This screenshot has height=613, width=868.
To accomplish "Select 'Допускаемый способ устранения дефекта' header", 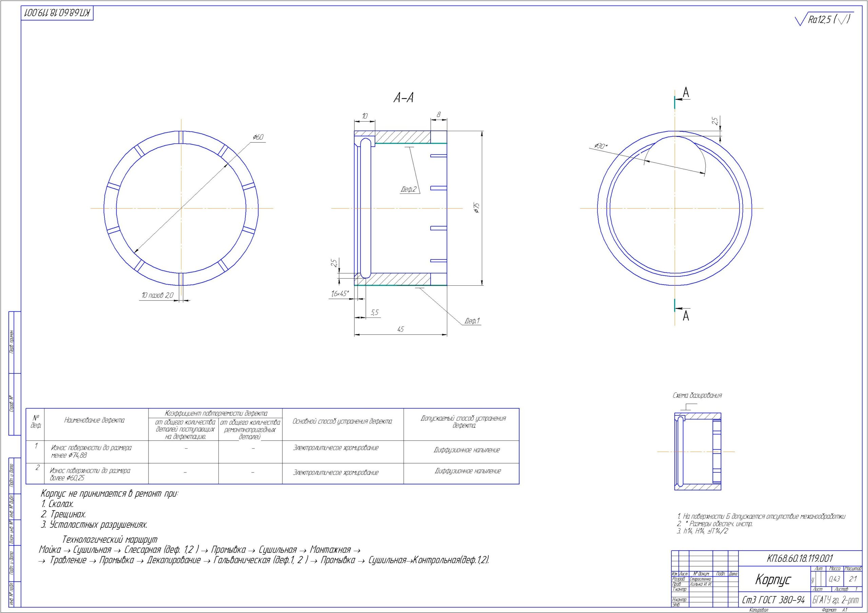I will coord(463,422).
